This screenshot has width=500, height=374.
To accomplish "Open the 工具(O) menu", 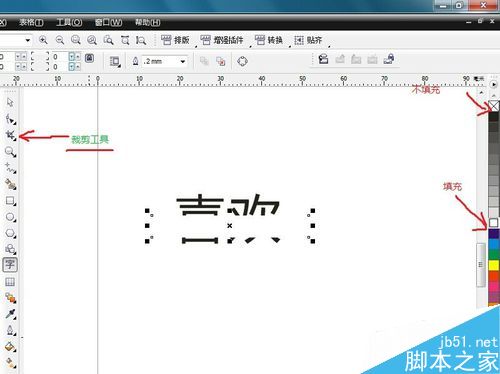I will (x=69, y=22).
